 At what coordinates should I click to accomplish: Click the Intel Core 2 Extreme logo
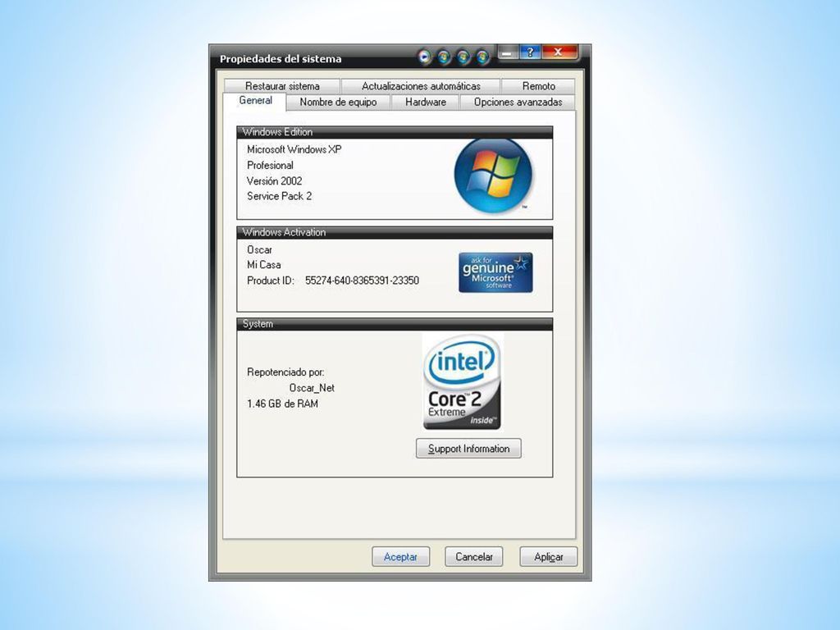pyautogui.click(x=463, y=381)
